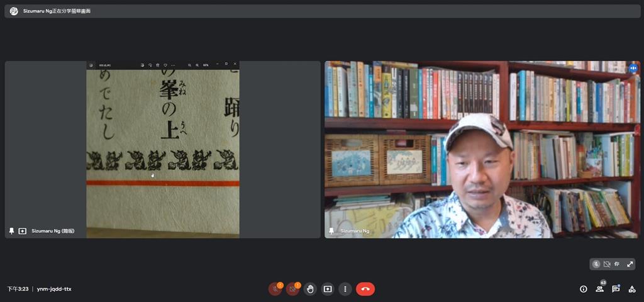Open the meeting details info panel
This screenshot has height=302, width=644.
[x=583, y=289]
